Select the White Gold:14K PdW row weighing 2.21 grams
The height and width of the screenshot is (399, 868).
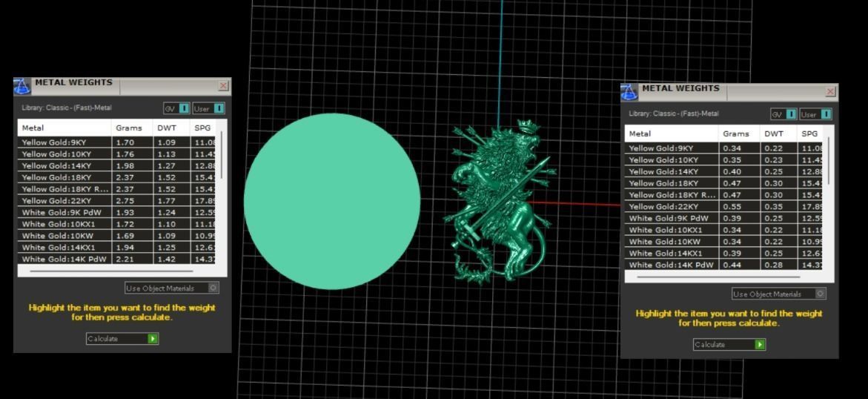click(x=117, y=259)
